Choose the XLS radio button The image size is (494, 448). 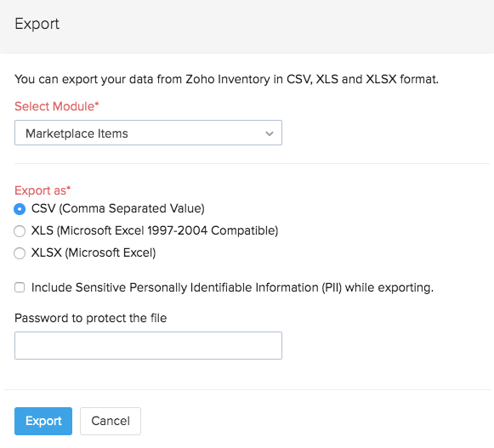coord(20,231)
